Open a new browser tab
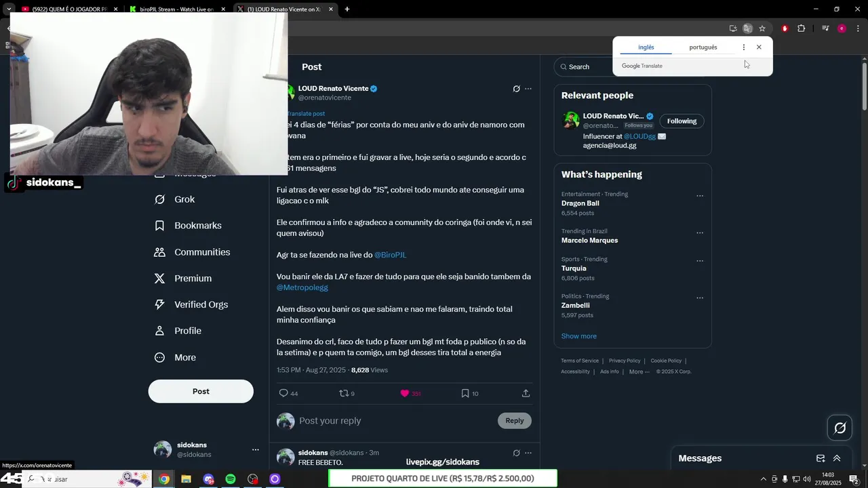The image size is (868, 488). pos(347,9)
